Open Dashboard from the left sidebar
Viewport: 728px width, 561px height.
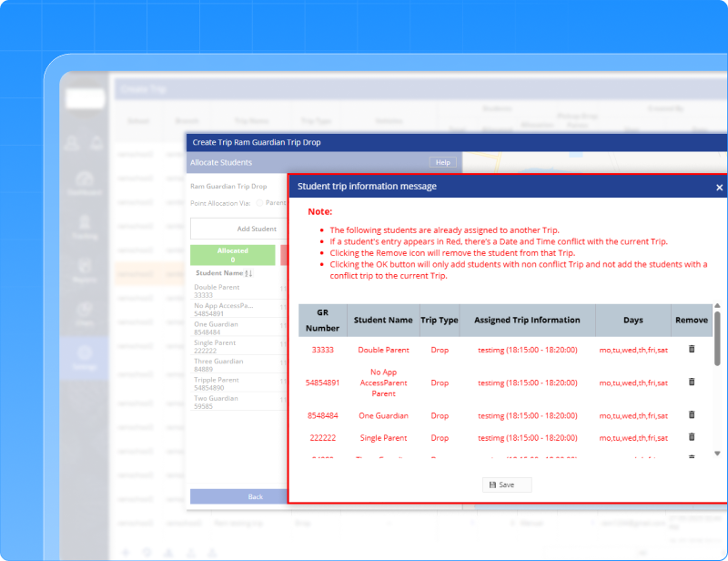[x=85, y=183]
